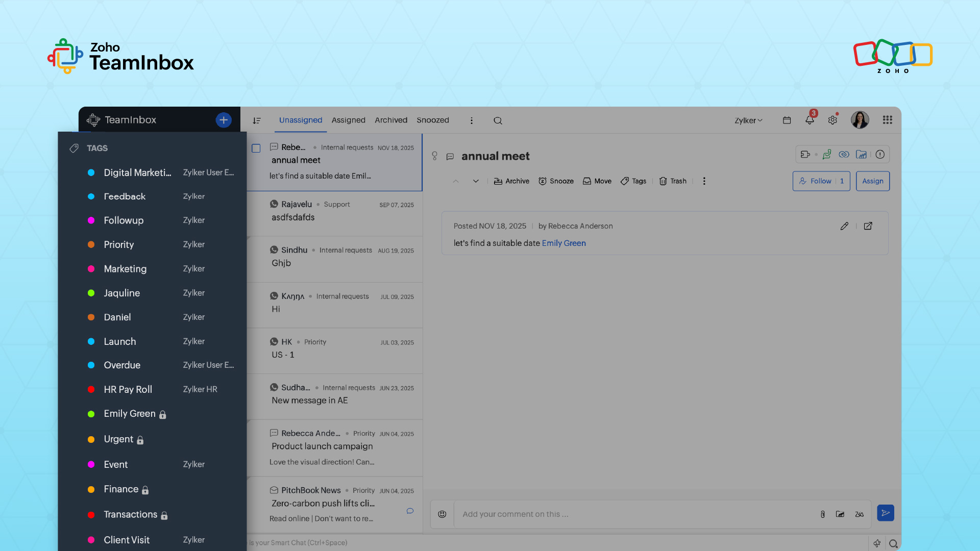
Task: Open the three-dot menu beside Snoozed
Action: [x=471, y=121]
